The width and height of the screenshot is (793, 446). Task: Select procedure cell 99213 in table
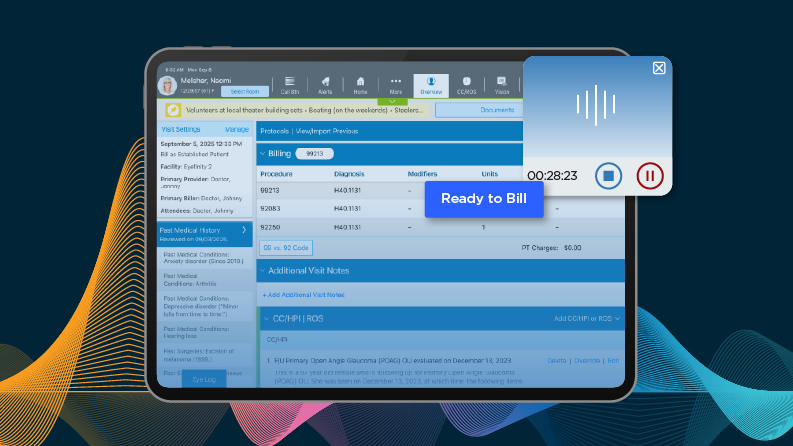click(x=270, y=190)
